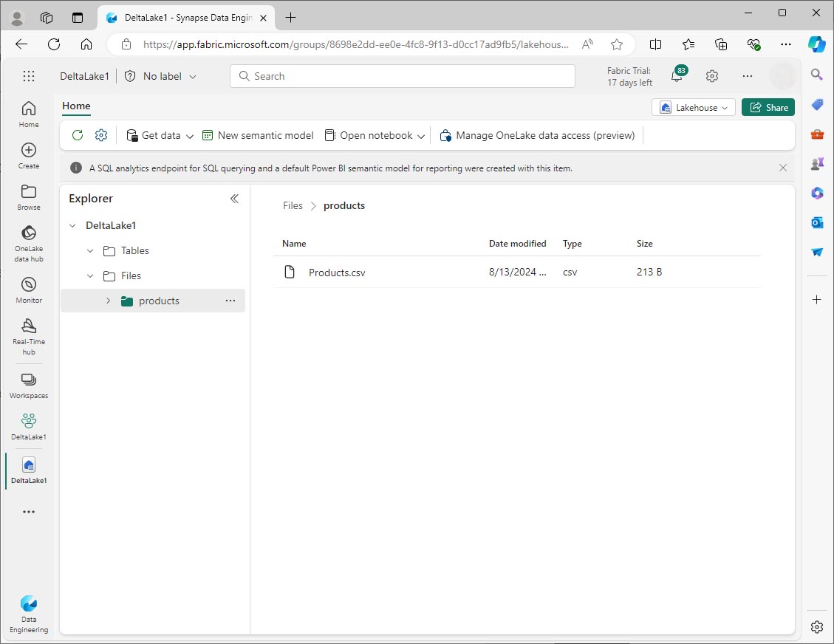834x644 pixels.
Task: Open browser settings and more ellipsis
Action: 785,44
